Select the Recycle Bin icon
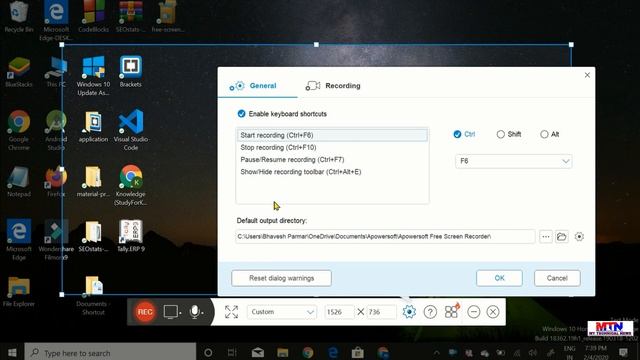The height and width of the screenshot is (360, 640). click(x=19, y=17)
